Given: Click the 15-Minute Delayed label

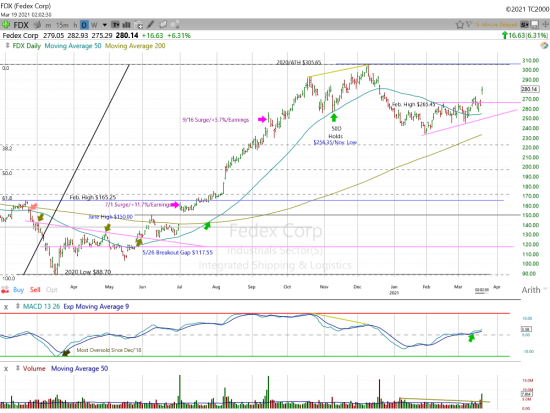Looking at the screenshot, I should coord(495,25).
